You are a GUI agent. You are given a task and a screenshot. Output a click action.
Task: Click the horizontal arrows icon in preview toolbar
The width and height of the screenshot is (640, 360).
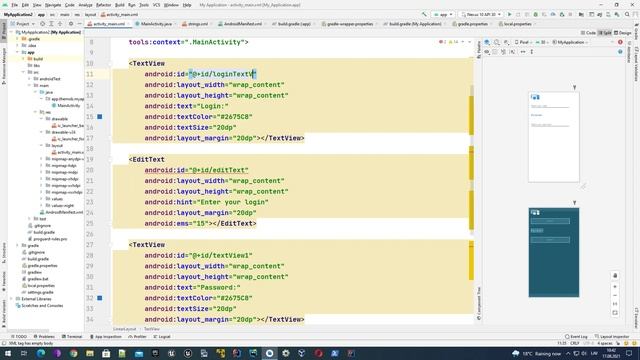523,52
